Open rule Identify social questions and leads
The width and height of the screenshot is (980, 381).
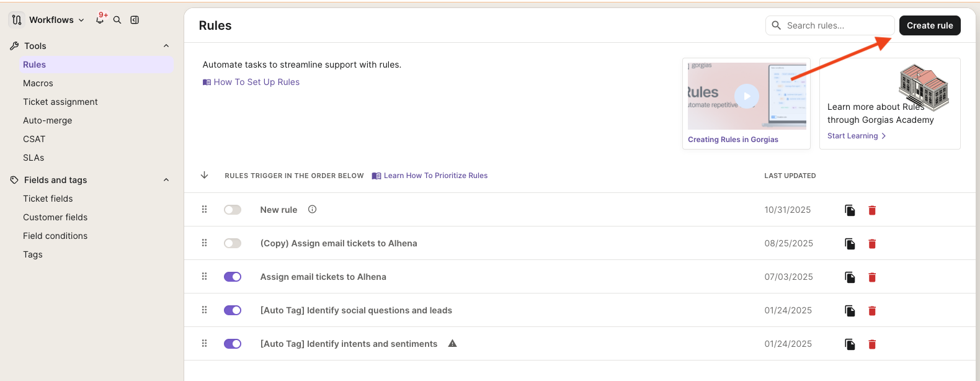point(356,310)
